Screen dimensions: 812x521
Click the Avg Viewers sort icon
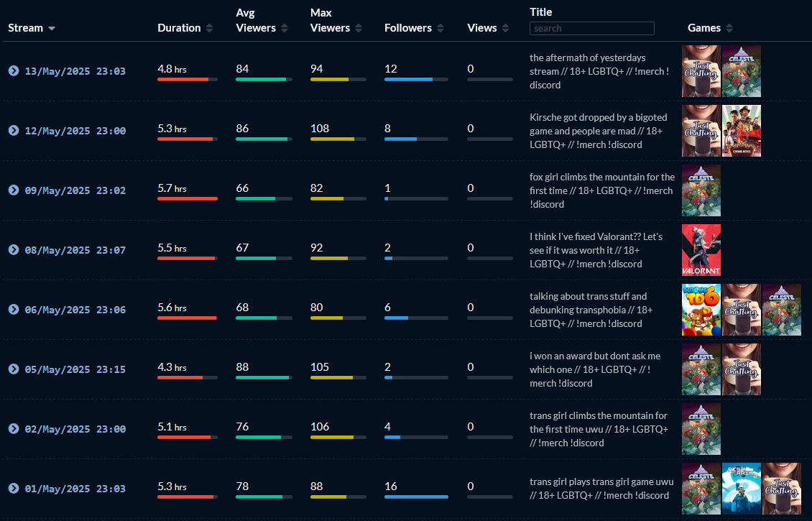click(285, 28)
